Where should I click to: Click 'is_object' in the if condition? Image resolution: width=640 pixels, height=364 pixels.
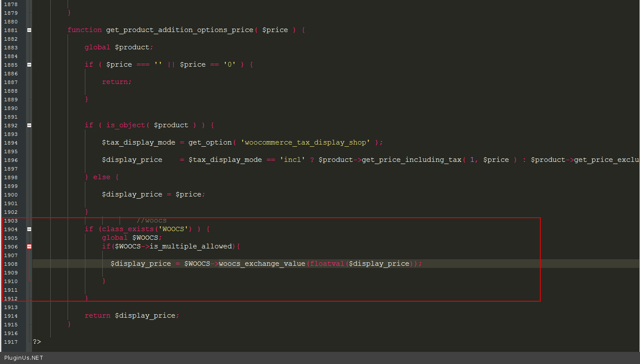(126, 125)
